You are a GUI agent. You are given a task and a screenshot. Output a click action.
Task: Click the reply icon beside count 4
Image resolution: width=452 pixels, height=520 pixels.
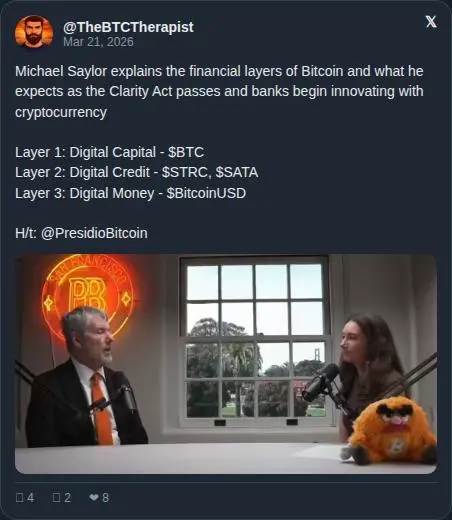coord(19,498)
